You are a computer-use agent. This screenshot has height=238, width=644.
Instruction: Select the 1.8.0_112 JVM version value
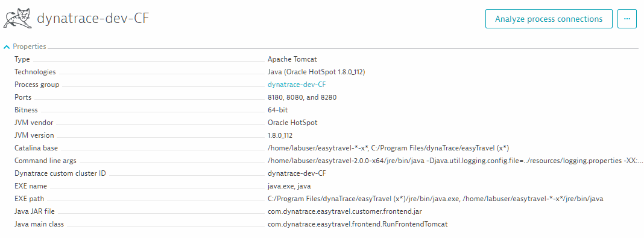(x=280, y=135)
